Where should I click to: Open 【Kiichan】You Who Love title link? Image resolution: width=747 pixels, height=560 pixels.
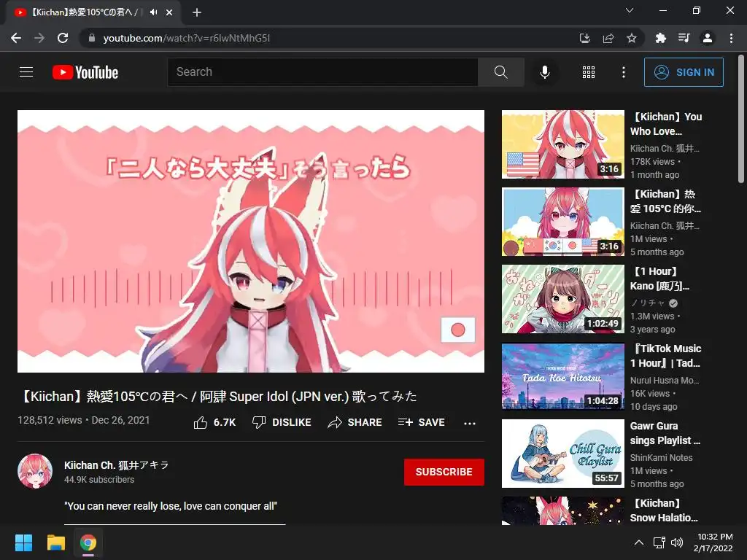tap(667, 124)
